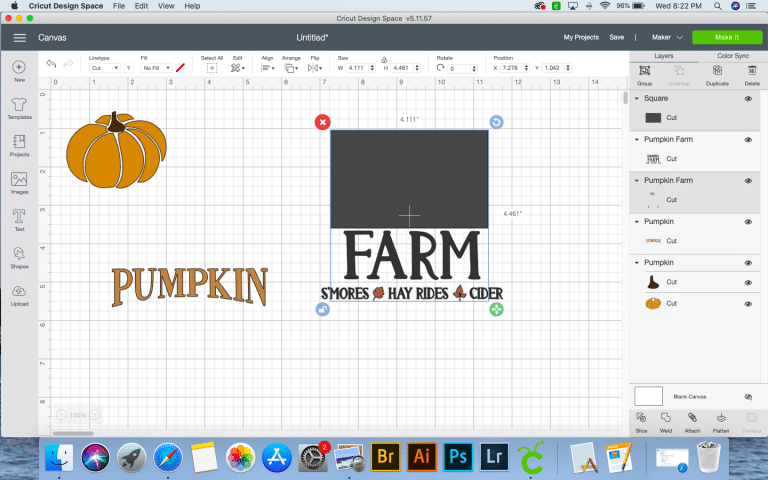Hide the Pumpkin image group layer

(x=748, y=263)
